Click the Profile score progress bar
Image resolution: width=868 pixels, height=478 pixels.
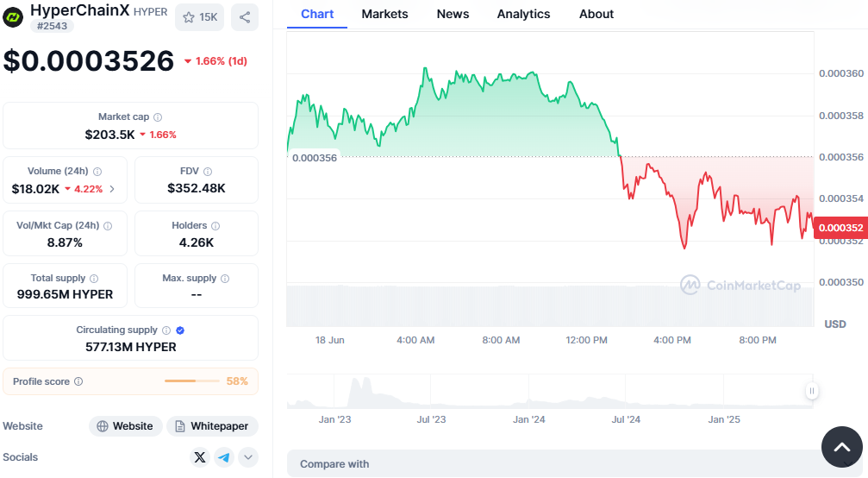[x=192, y=381]
